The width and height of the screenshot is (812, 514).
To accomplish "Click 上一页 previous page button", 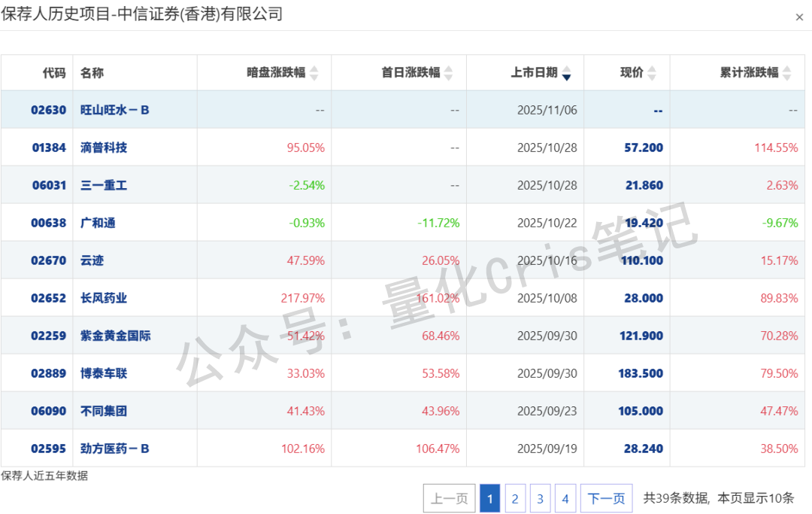I will point(450,498).
